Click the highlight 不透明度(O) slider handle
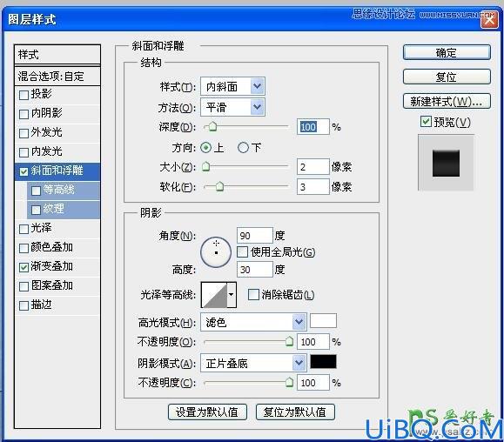Viewport: 504px width, 442px height. (289, 341)
